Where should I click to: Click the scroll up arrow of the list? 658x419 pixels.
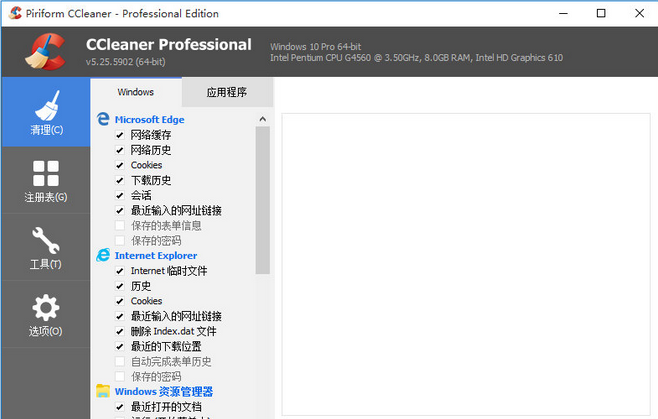[x=263, y=119]
